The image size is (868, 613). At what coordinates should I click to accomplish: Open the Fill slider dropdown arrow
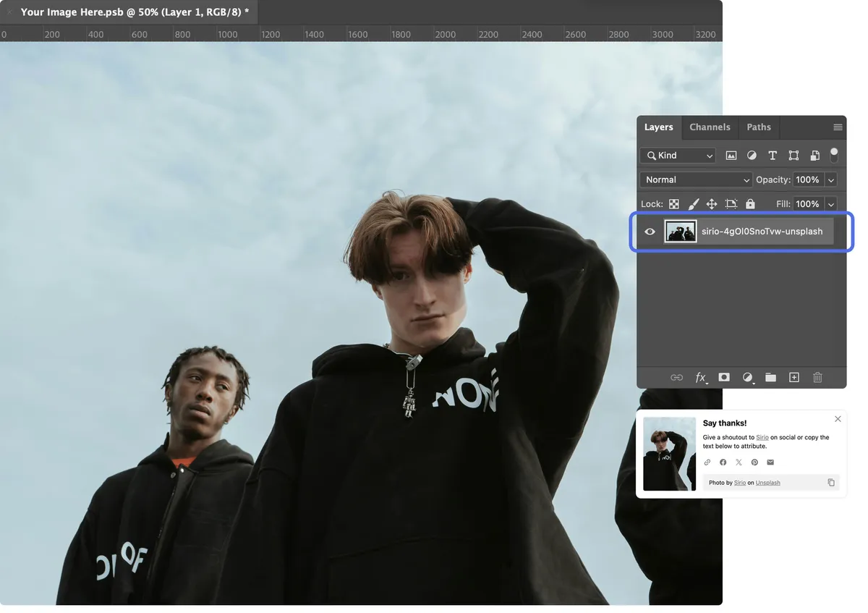(831, 204)
